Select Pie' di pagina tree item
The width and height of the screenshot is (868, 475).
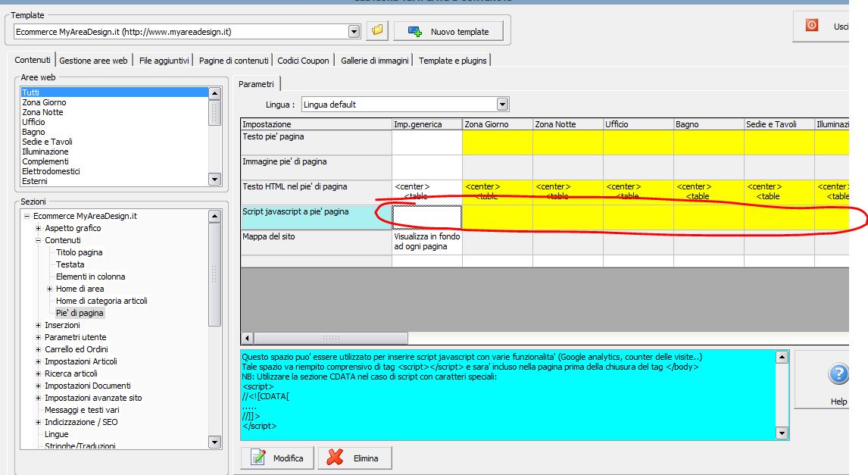tap(80, 314)
